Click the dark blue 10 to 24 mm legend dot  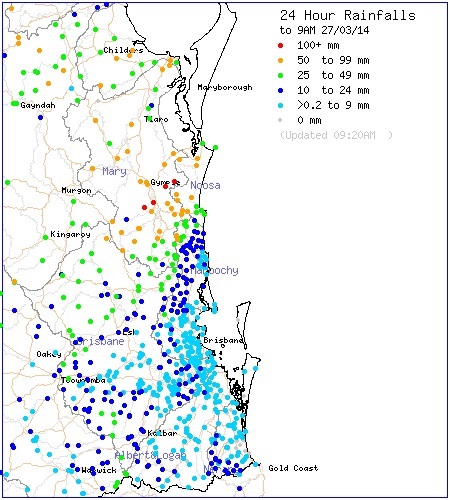point(281,90)
